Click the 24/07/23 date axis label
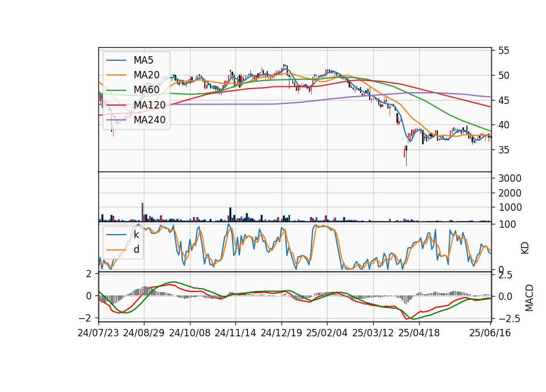Screen dimensions: 546x392 coord(98,333)
